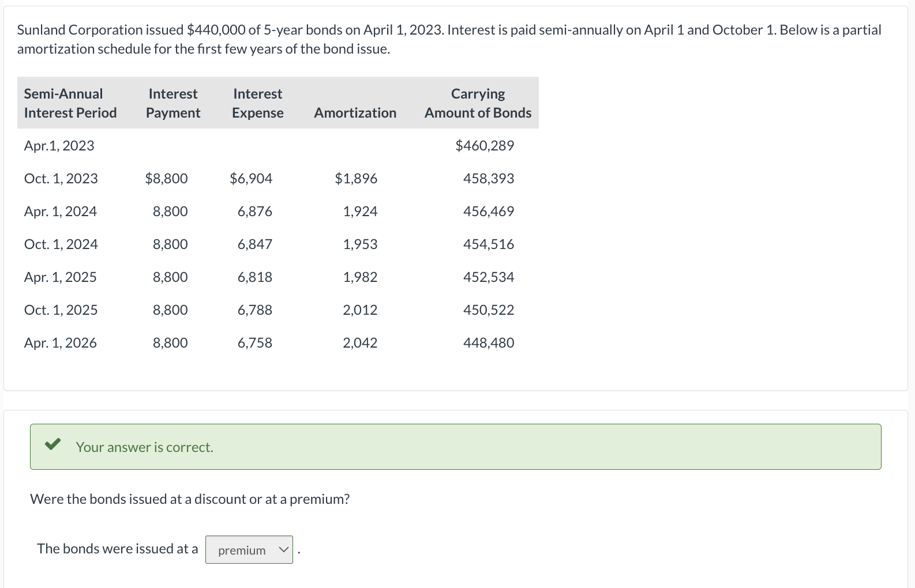Select the $460,289 carrying amount cell
The width and height of the screenshot is (915, 588).
[x=485, y=146]
